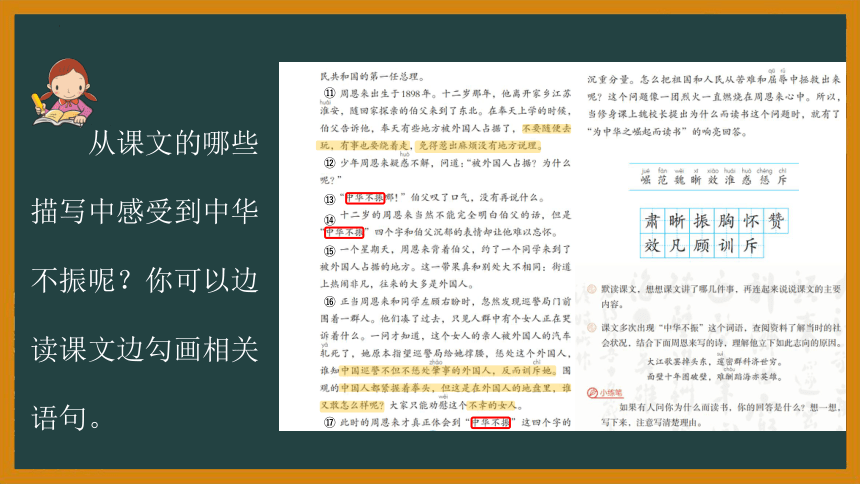The width and height of the screenshot is (860, 484).
Task: Click character 怀 in the blue grid
Action: tap(751, 221)
